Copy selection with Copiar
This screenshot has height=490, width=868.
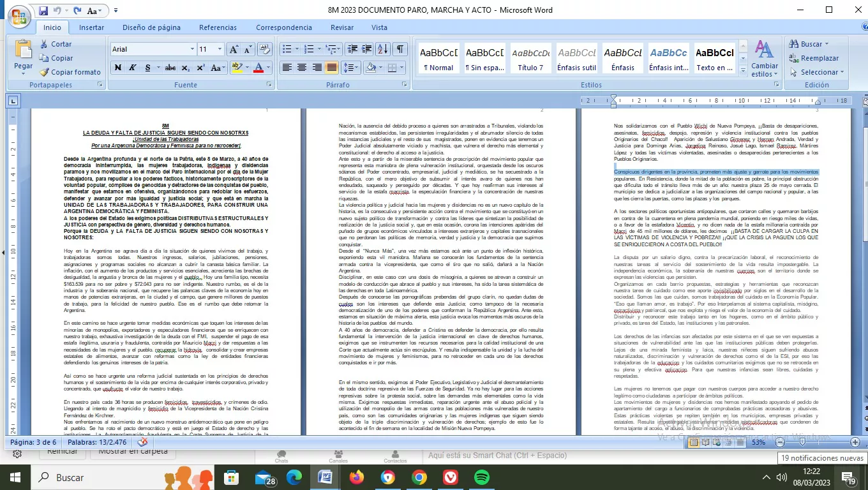tap(56, 58)
